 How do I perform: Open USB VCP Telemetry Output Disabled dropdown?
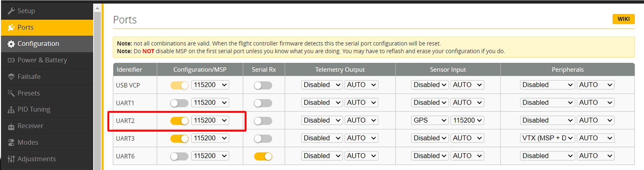point(322,85)
